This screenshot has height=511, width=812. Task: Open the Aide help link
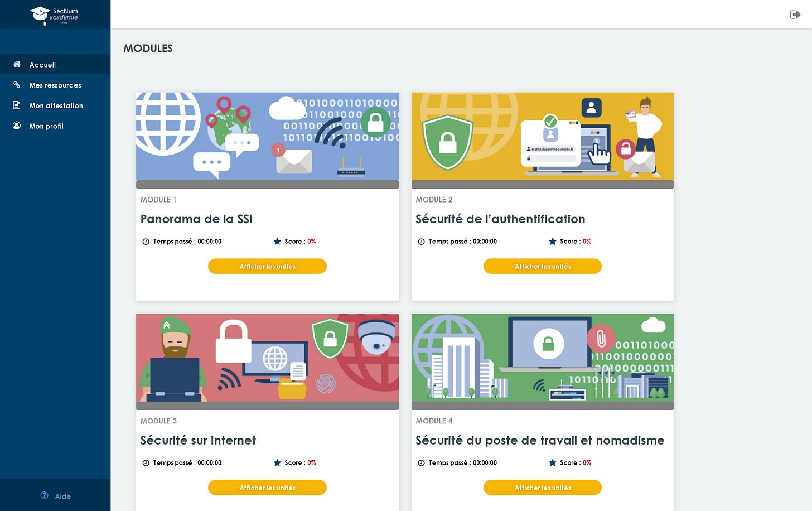click(x=62, y=496)
